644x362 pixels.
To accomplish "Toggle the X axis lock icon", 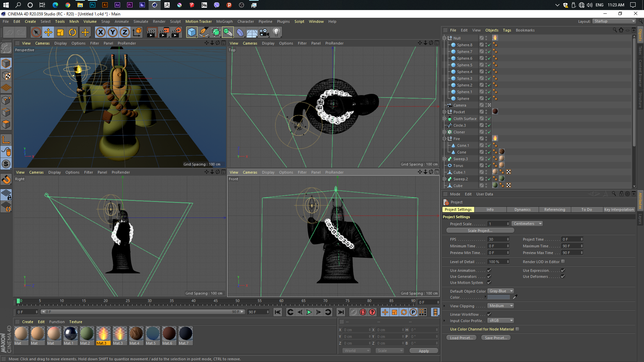I will pyautogui.click(x=100, y=32).
